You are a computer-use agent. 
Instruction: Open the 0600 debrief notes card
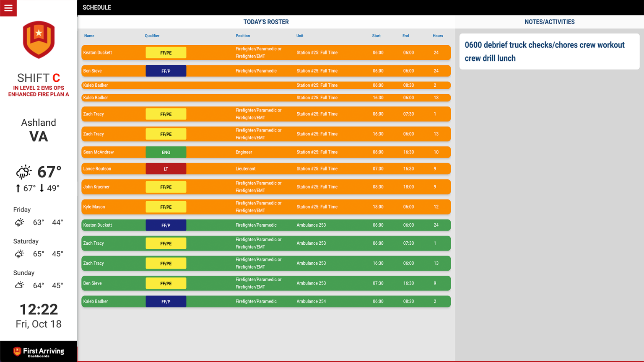(x=549, y=51)
